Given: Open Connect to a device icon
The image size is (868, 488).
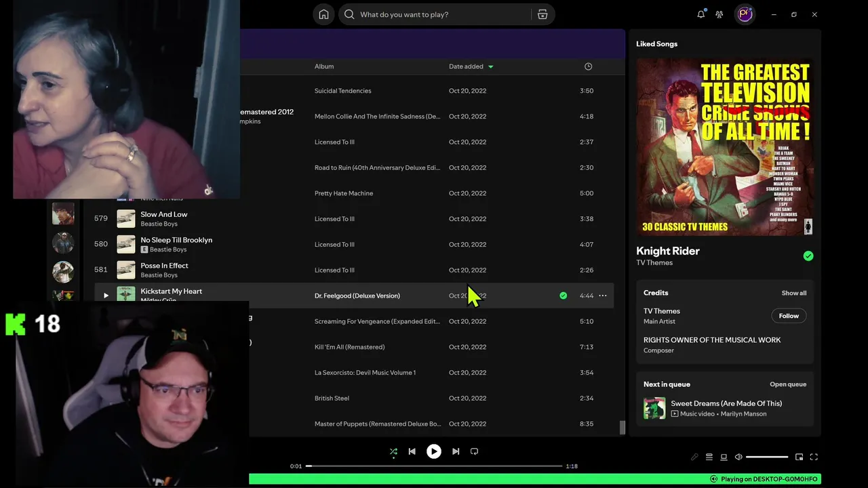Looking at the screenshot, I should coord(724,457).
